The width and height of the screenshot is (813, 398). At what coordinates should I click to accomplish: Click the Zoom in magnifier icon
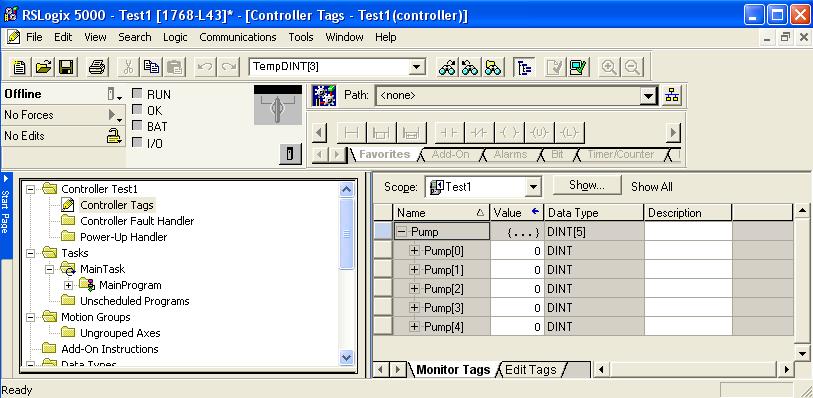609,67
